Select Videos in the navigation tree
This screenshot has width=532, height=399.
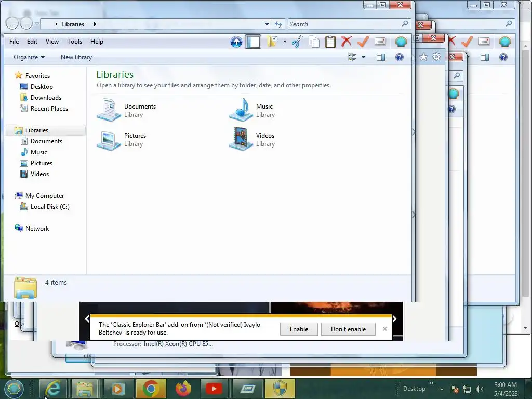(39, 174)
